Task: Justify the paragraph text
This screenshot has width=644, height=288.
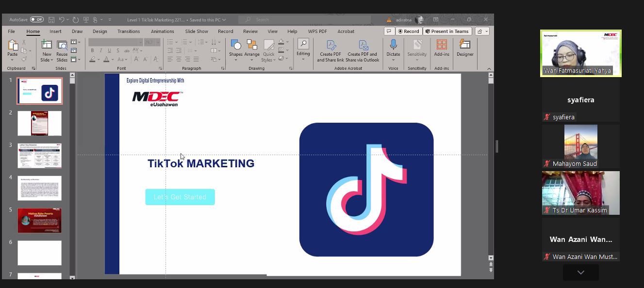Action: 196,59
